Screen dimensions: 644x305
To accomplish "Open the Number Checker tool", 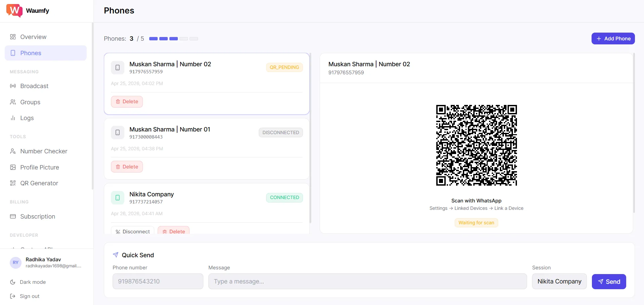I will coord(43,151).
